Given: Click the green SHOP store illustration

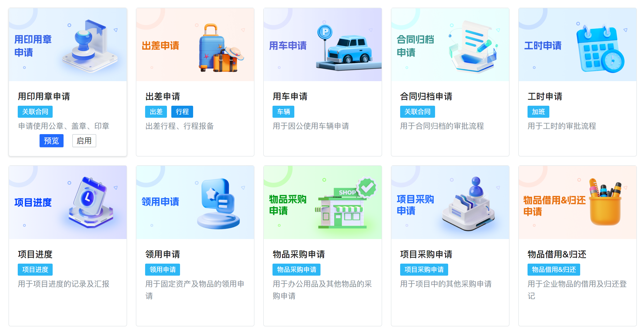Looking at the screenshot, I should coord(345,203).
